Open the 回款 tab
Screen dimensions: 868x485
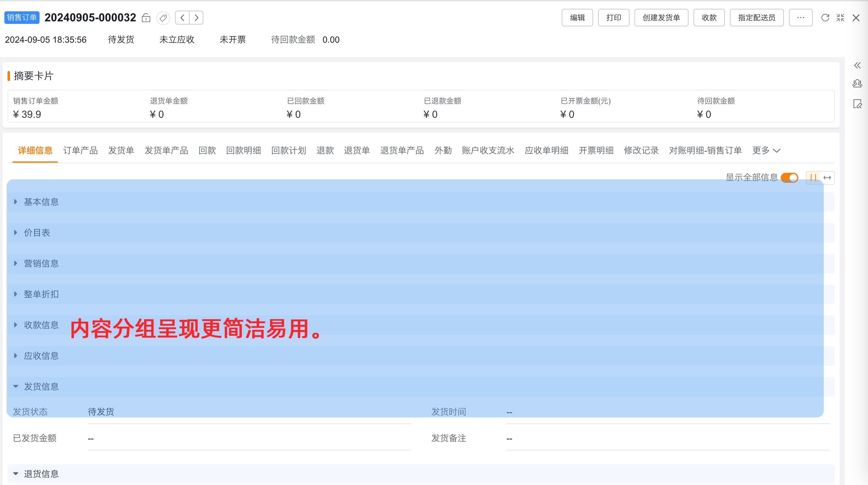tap(207, 150)
